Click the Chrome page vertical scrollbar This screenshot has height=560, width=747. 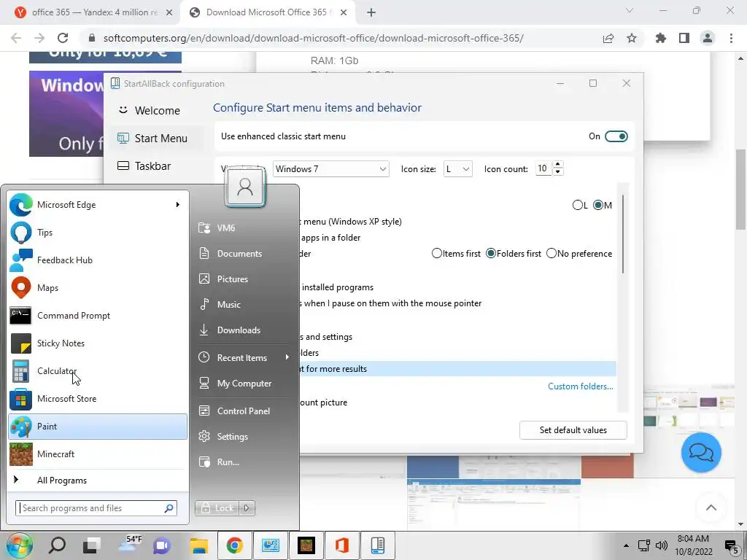pos(741,190)
